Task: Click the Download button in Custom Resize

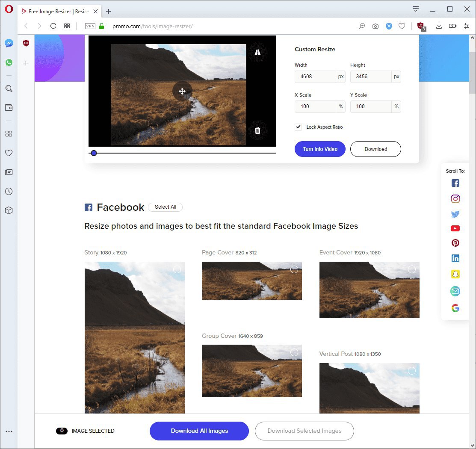Action: click(375, 149)
